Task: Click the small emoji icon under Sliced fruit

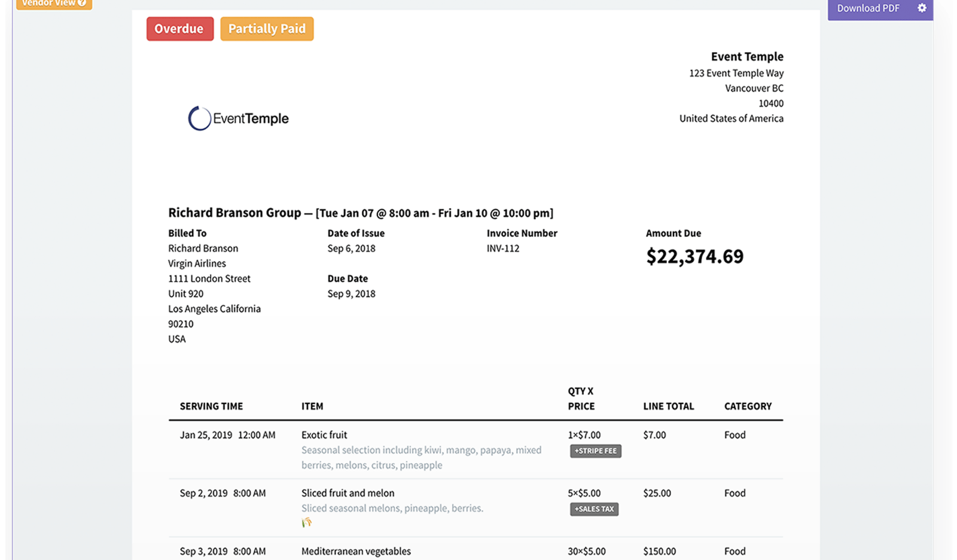Action: coord(306,523)
